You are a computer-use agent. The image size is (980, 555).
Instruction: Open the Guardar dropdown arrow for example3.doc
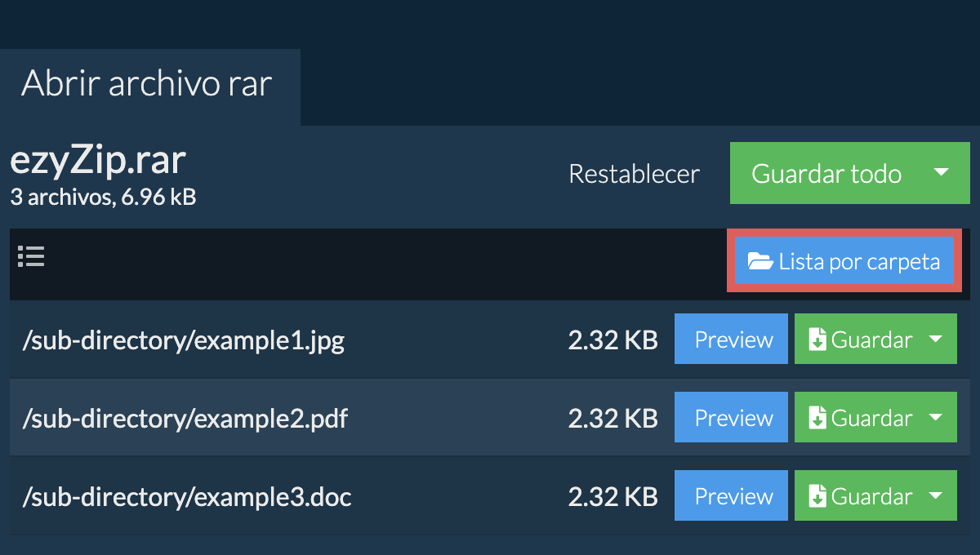[x=936, y=496]
